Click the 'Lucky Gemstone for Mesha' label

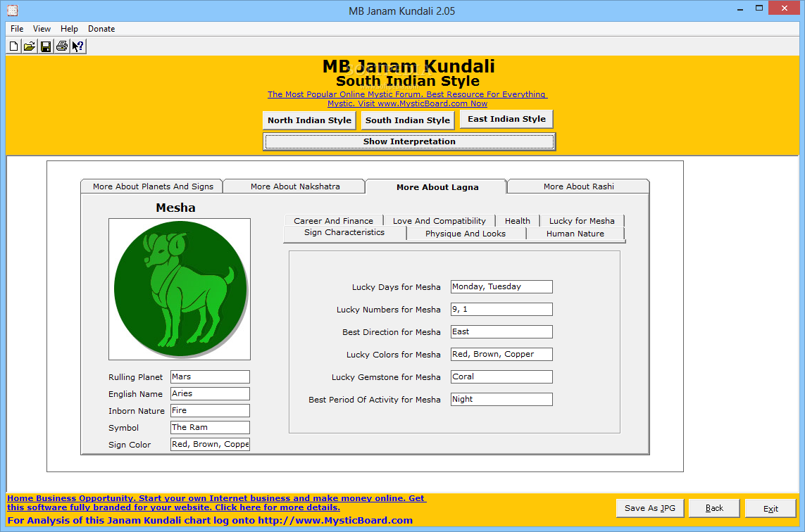coord(386,377)
